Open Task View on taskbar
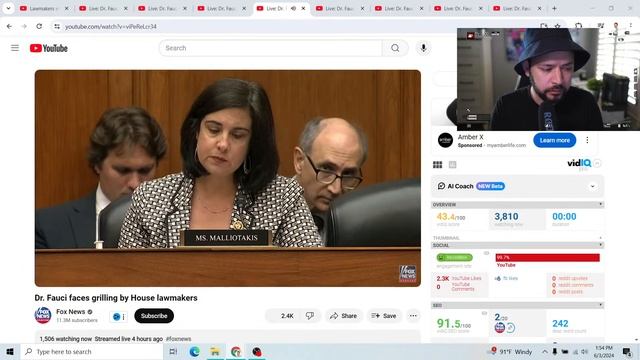Image resolution: width=640 pixels, height=360 pixels. [x=173, y=351]
